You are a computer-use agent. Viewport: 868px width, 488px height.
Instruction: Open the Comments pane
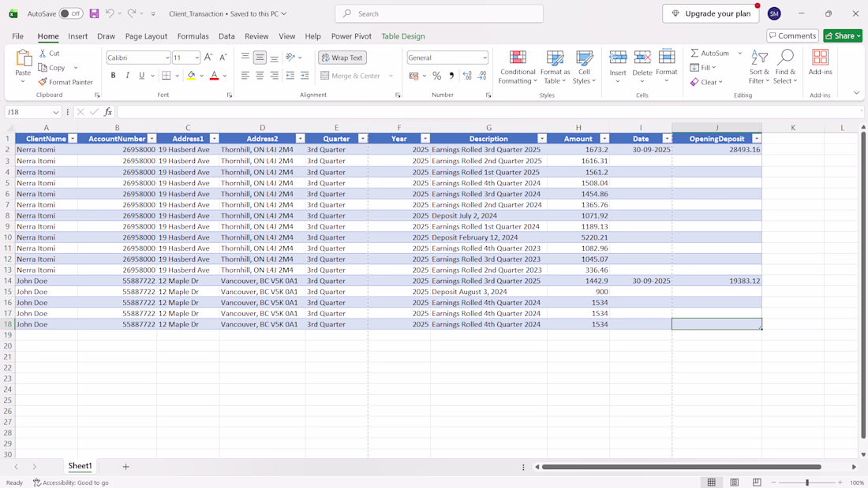(x=793, y=35)
